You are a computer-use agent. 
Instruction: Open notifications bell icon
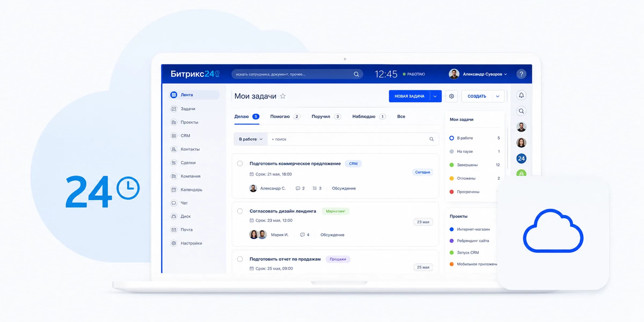coord(521,95)
